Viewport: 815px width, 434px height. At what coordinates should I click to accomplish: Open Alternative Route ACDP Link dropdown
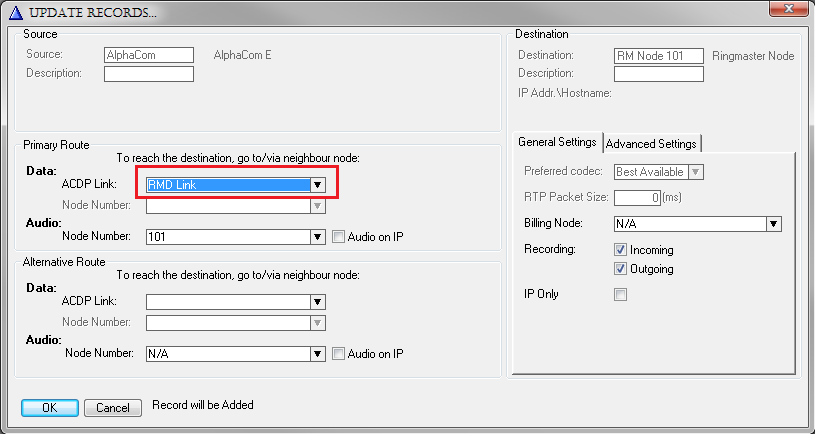click(x=317, y=301)
